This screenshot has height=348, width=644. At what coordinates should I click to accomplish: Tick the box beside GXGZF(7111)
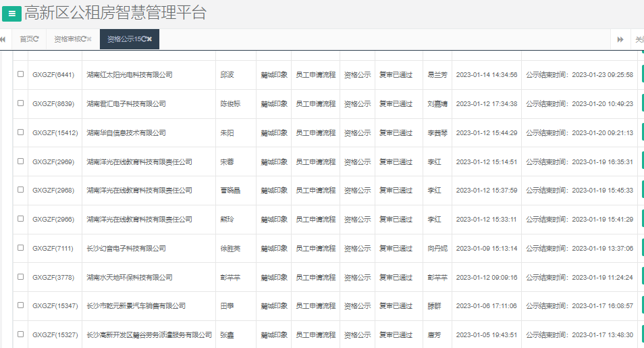tap(20, 247)
